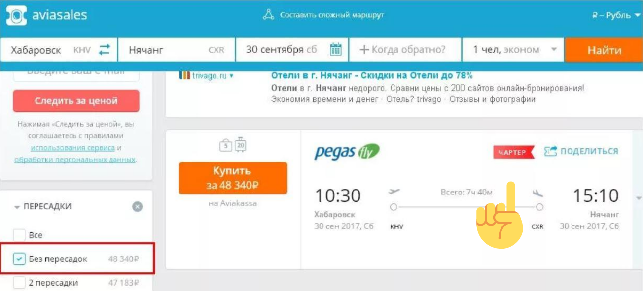644x291 pixels.
Task: Check the Все transfers checkbox
Action: pos(19,235)
